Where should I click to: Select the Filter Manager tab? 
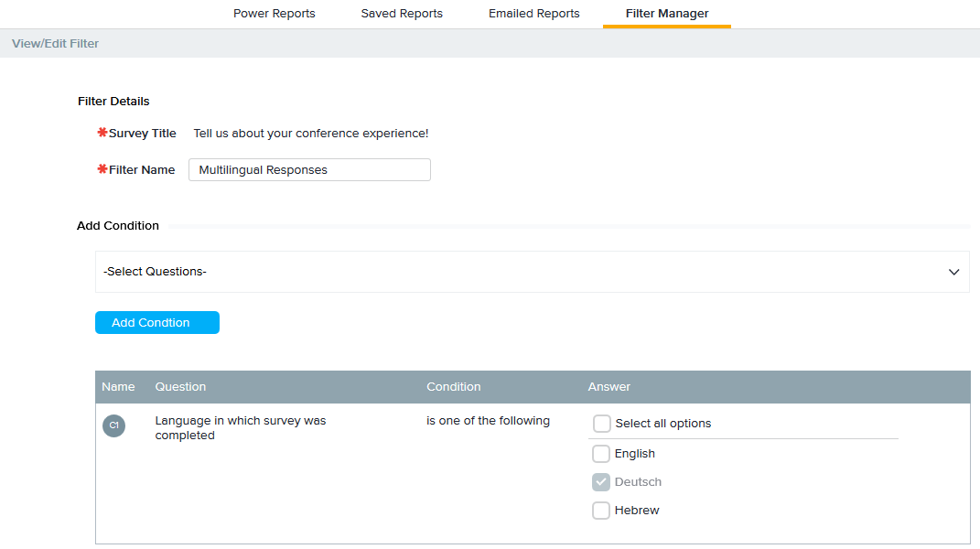tap(666, 14)
